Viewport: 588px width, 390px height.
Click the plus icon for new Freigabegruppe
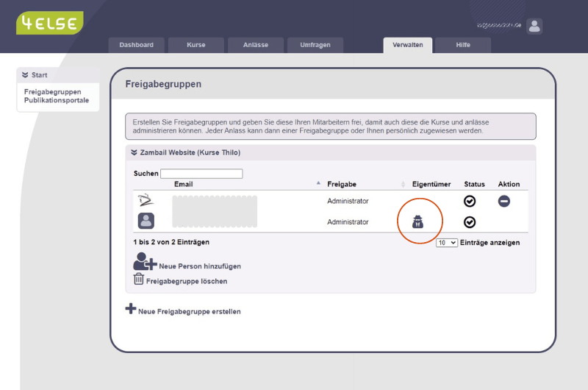coord(131,309)
